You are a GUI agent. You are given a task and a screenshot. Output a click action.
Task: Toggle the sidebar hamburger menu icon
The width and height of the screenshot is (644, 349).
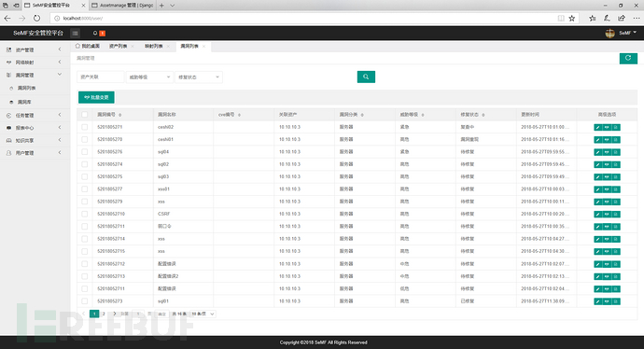click(76, 34)
